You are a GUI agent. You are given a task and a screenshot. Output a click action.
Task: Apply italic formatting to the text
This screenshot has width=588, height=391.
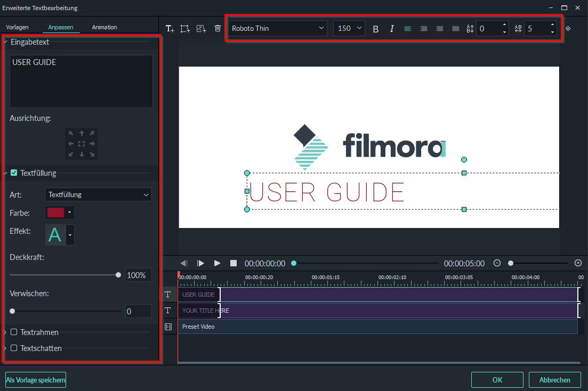click(392, 29)
